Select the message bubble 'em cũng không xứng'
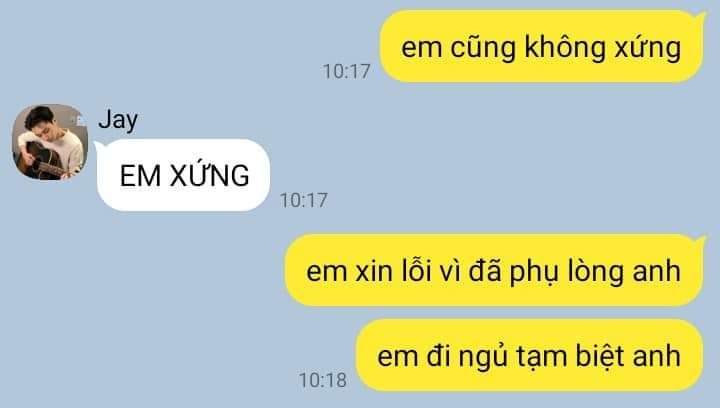Image resolution: width=720 pixels, height=408 pixels. tap(542, 46)
